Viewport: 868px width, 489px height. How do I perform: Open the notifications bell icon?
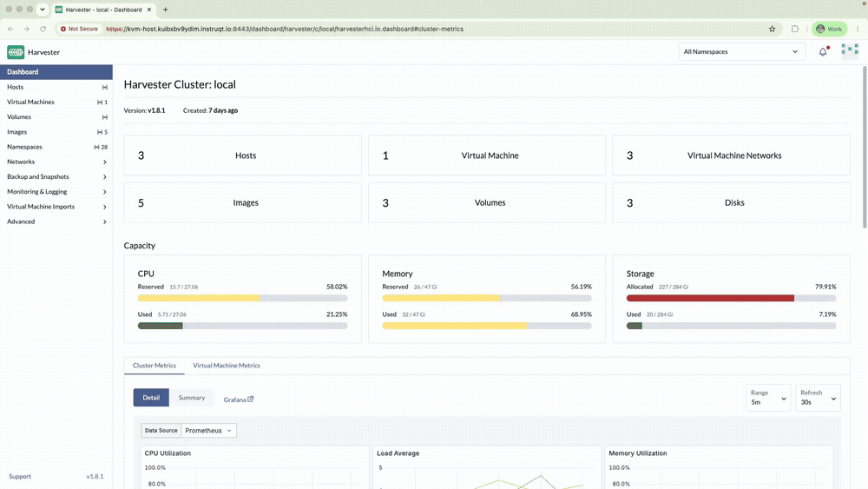pyautogui.click(x=823, y=51)
